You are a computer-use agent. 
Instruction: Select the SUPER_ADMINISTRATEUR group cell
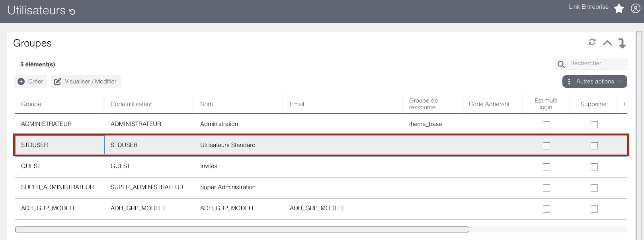(x=60, y=187)
